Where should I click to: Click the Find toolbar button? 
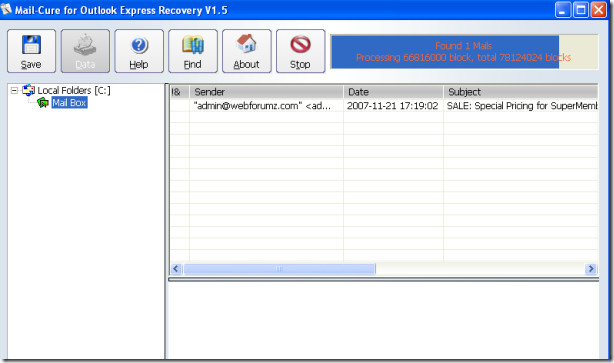pyautogui.click(x=193, y=51)
